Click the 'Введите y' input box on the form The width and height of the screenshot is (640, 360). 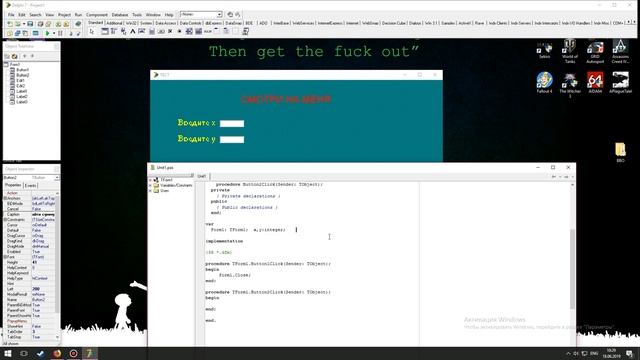click(x=232, y=140)
